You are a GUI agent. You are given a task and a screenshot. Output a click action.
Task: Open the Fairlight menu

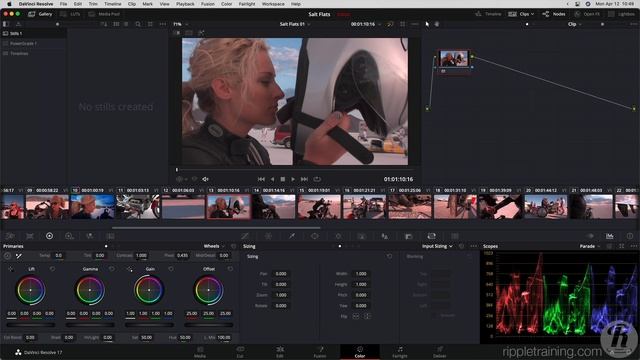point(247,4)
